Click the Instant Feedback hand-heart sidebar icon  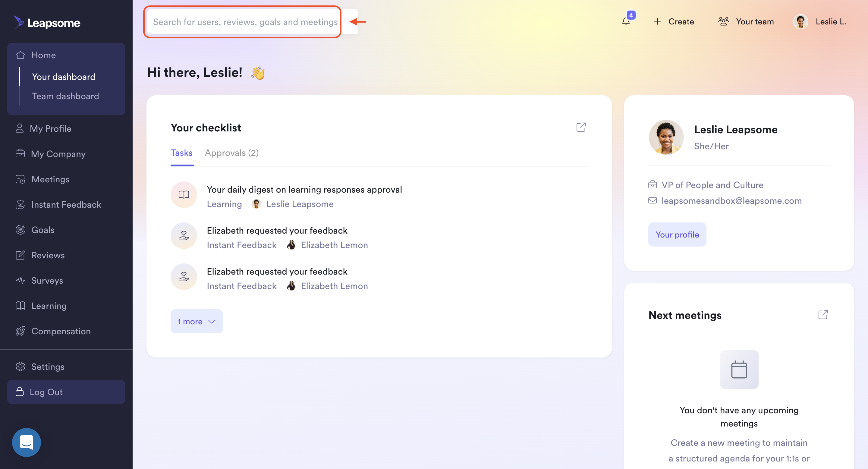pos(20,204)
